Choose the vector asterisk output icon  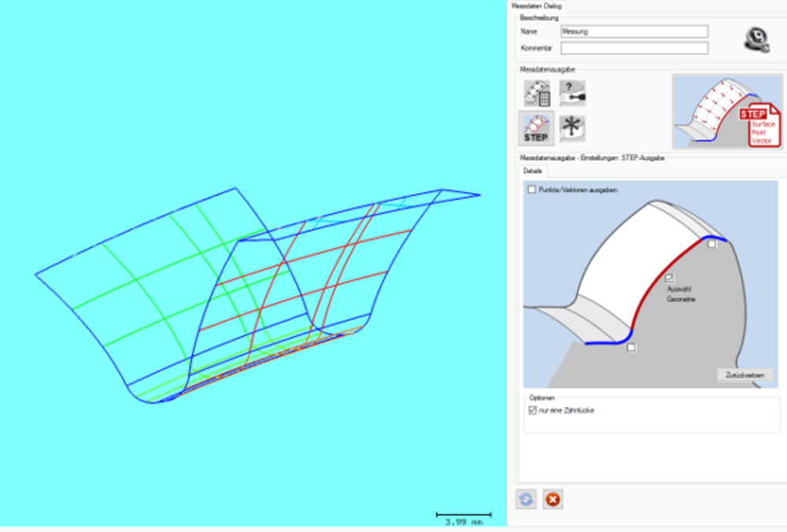[571, 127]
